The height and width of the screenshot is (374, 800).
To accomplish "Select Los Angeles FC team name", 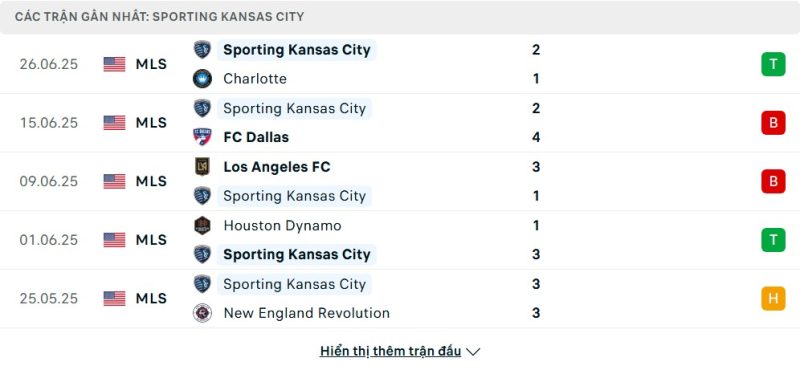I will tap(277, 167).
